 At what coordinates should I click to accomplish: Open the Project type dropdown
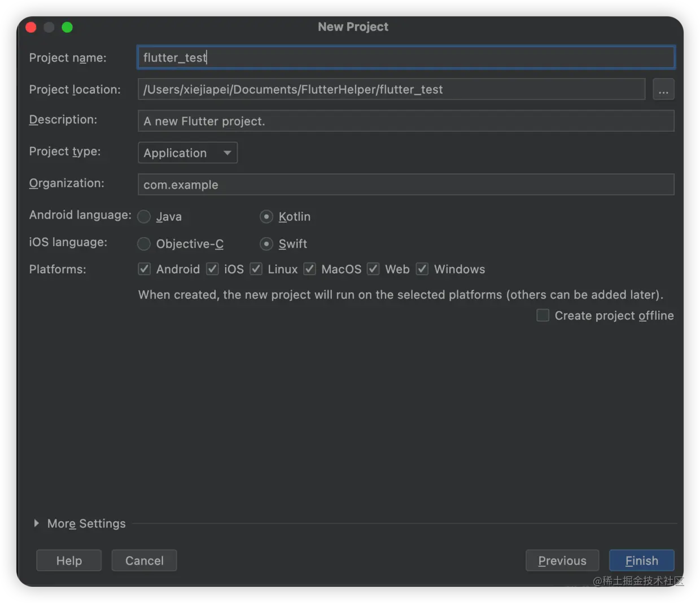click(187, 153)
